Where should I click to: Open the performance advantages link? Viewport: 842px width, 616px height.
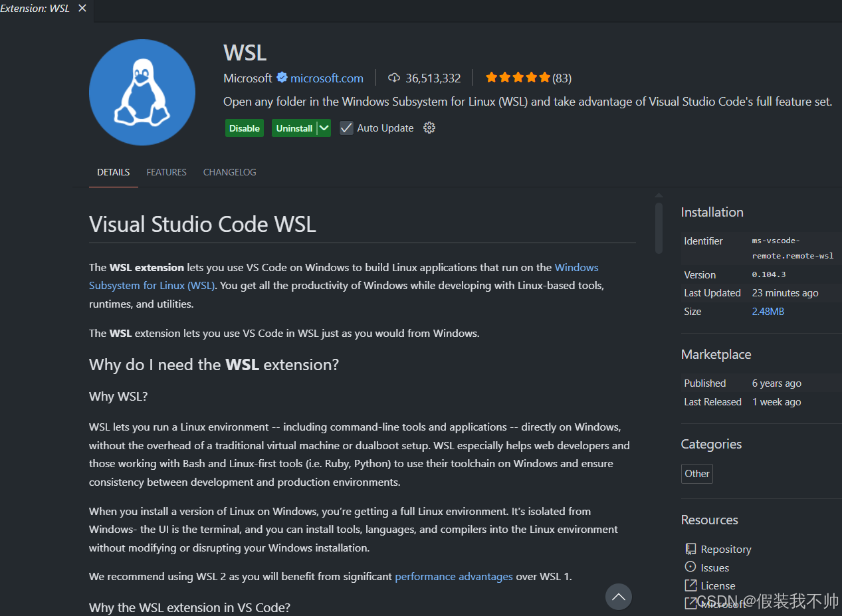click(454, 576)
